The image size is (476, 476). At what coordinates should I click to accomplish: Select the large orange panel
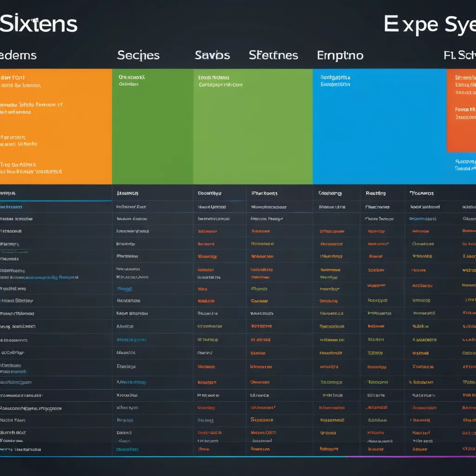click(56, 126)
